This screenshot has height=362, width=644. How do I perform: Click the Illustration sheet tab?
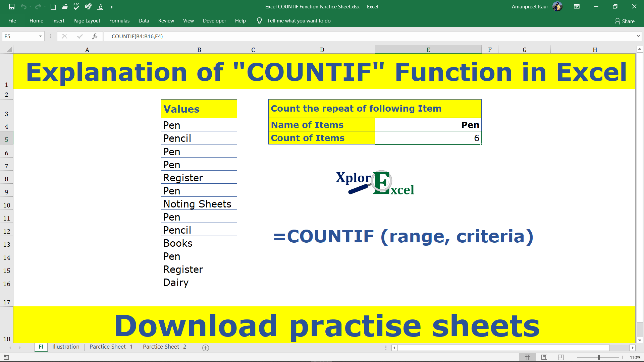65,347
